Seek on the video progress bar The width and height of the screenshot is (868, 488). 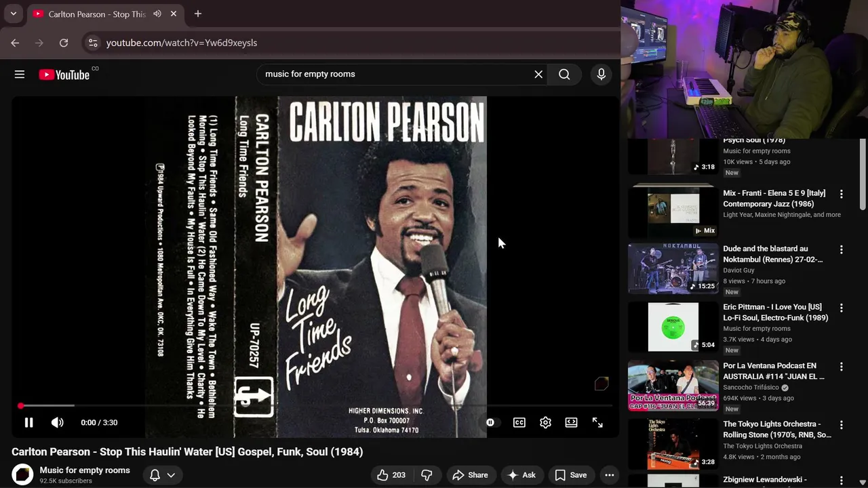[315, 405]
